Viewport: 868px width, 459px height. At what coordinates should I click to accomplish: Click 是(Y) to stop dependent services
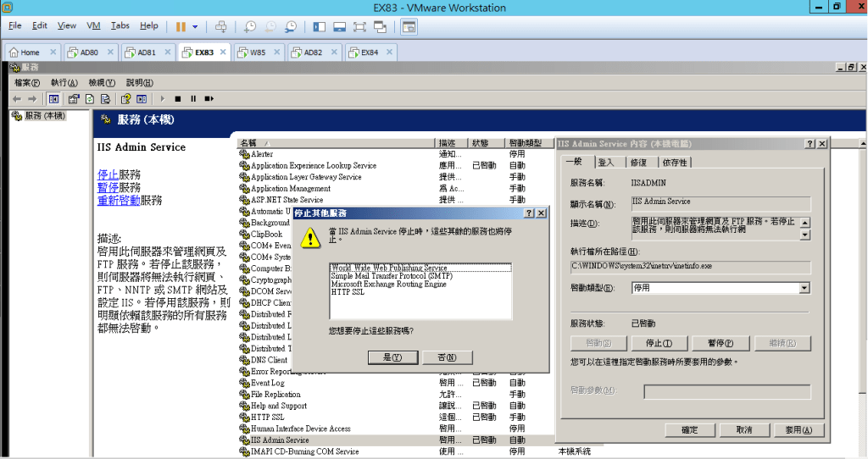tap(392, 357)
